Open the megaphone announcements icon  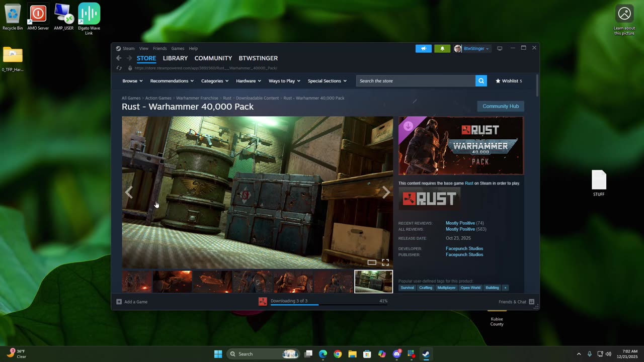click(423, 48)
